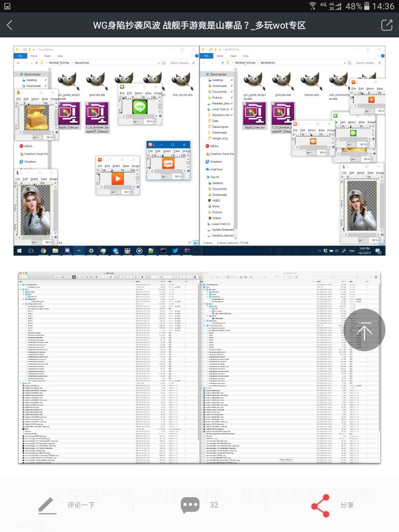
Task: Open Edit menu in LINE image window
Action: click(x=129, y=93)
